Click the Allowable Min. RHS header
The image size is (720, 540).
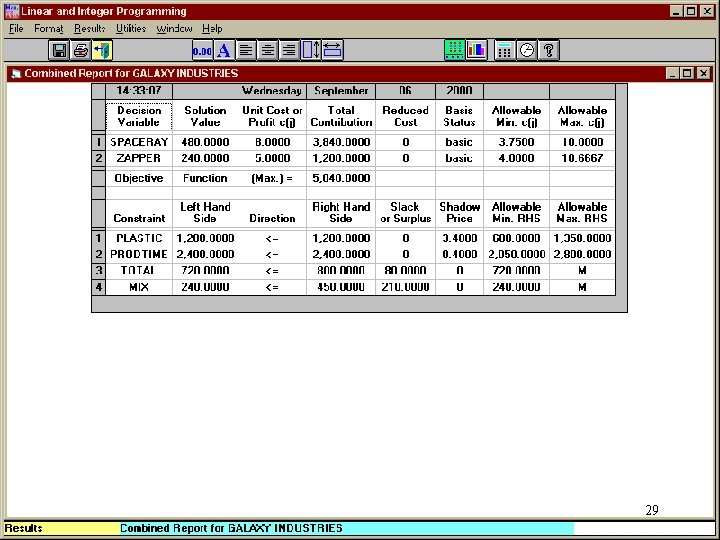pyautogui.click(x=516, y=213)
